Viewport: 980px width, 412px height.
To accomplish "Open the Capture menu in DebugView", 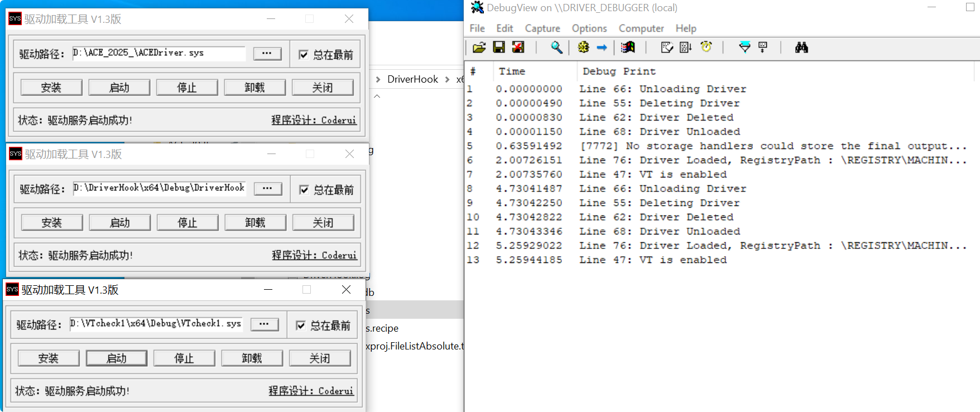I will click(x=542, y=28).
